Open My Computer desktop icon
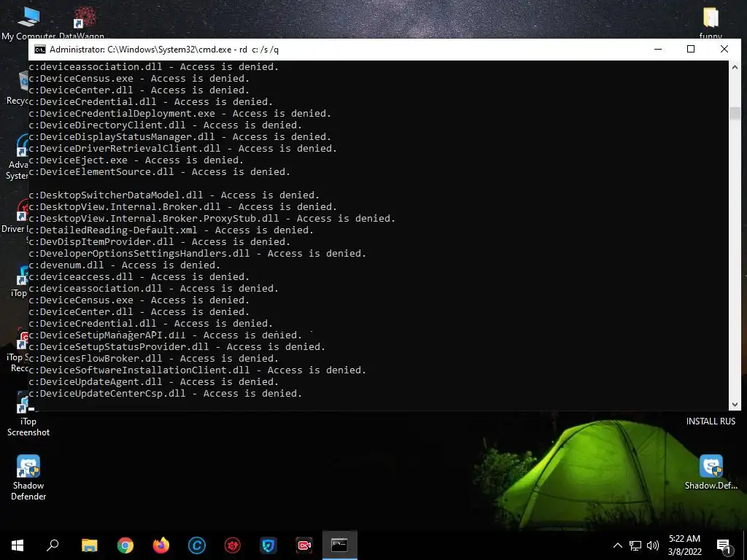 point(28,23)
